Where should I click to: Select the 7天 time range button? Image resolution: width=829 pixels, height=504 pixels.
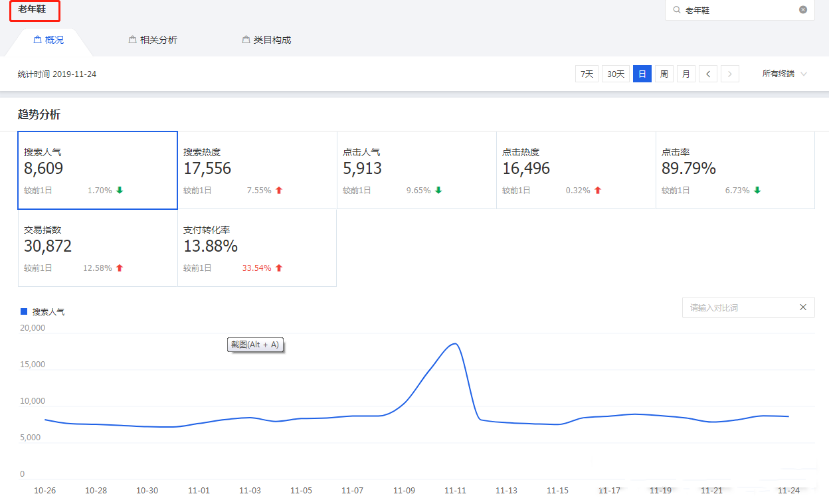(587, 74)
